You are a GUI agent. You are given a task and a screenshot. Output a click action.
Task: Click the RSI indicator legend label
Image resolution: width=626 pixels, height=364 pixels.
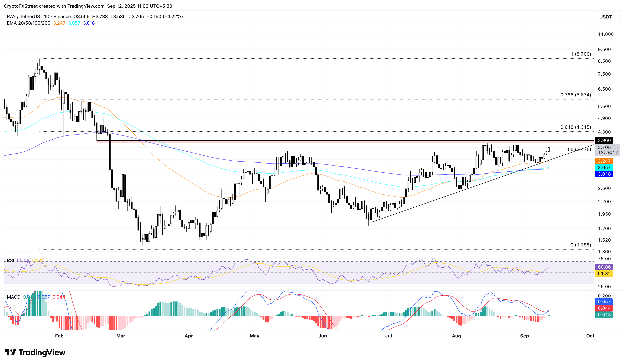tap(10, 260)
